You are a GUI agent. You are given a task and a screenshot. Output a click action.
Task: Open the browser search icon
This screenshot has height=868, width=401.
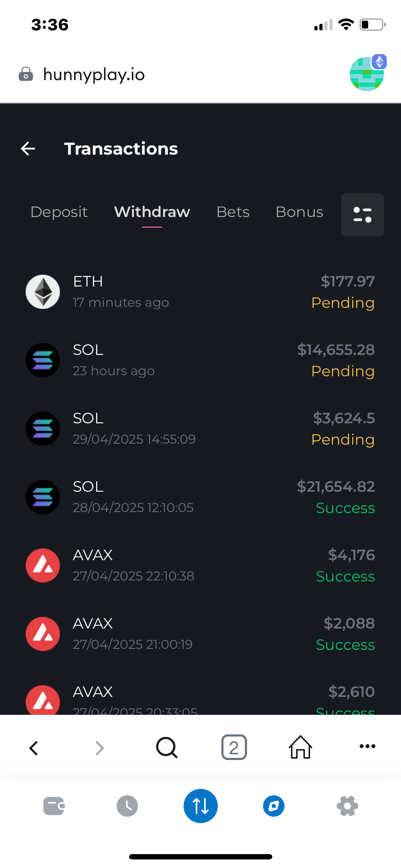pyautogui.click(x=166, y=747)
